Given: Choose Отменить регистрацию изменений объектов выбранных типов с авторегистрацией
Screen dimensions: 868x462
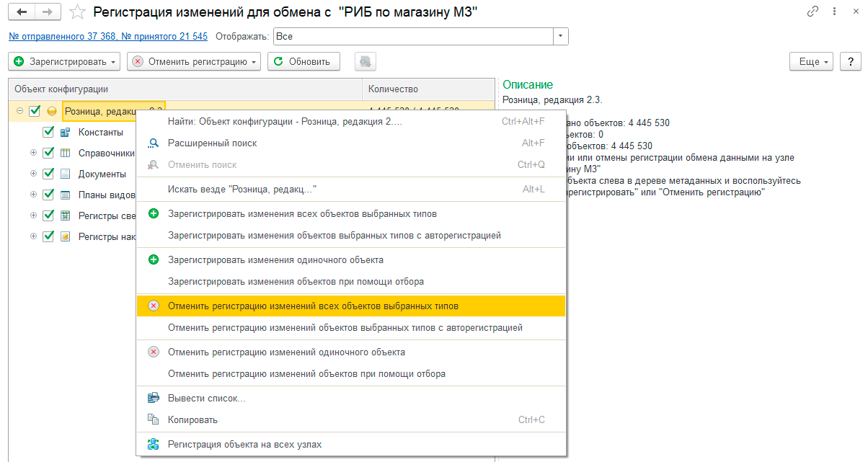Looking at the screenshot, I should [350, 327].
